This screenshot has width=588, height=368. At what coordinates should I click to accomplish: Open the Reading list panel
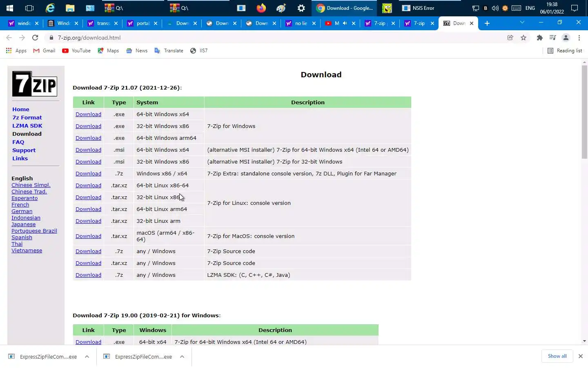[565, 51]
